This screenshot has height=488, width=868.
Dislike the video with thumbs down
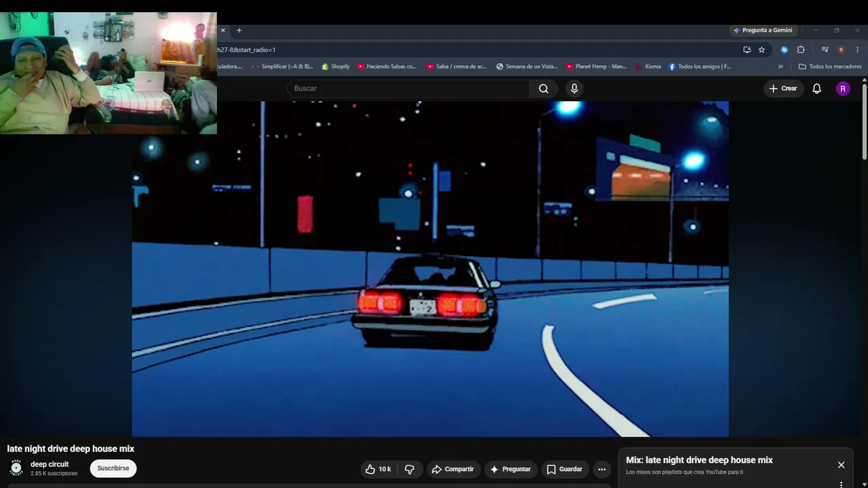click(410, 469)
